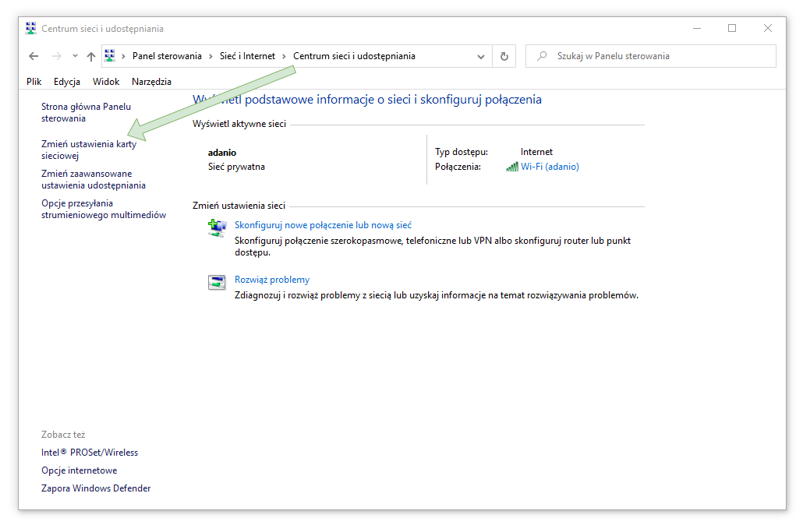Click the window title bar network icon
The image size is (803, 532).
click(x=31, y=29)
